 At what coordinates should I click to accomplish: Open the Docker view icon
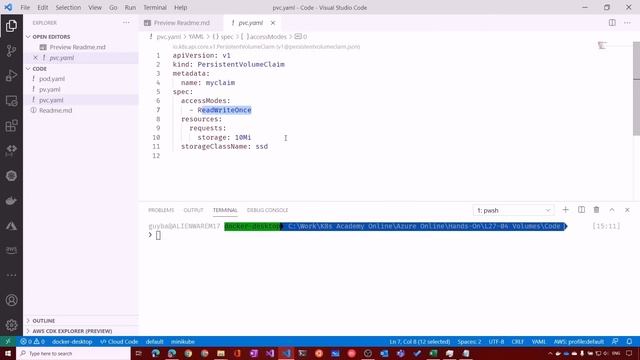point(11,200)
